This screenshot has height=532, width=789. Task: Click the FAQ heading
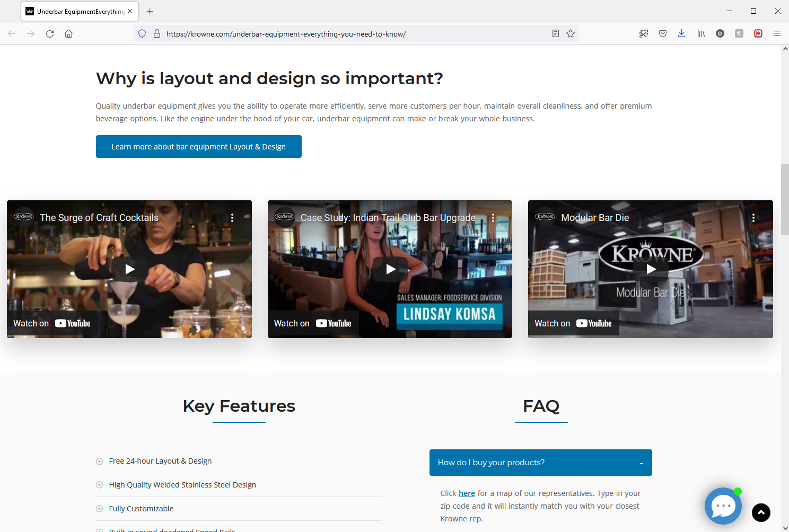pos(541,406)
